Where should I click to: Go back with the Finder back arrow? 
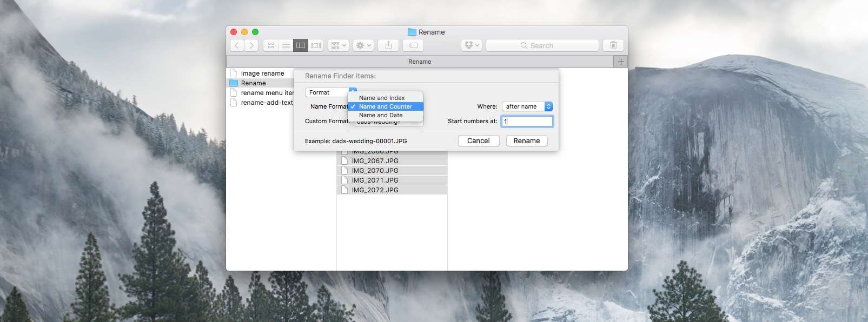pyautogui.click(x=237, y=46)
